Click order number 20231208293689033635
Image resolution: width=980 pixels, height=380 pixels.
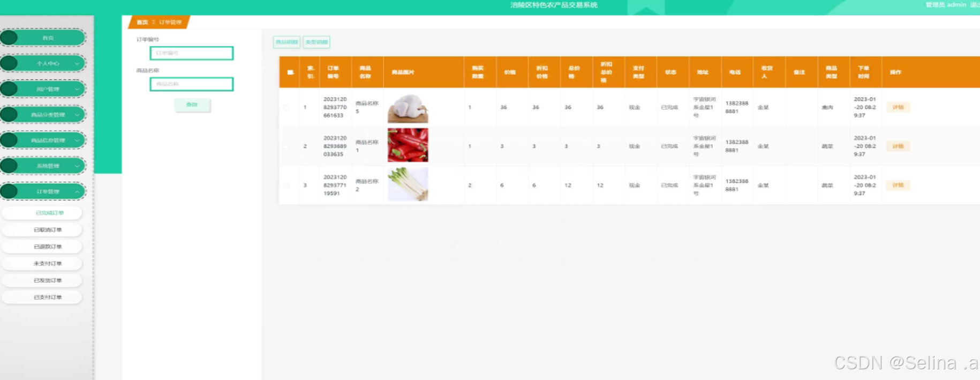click(x=335, y=146)
